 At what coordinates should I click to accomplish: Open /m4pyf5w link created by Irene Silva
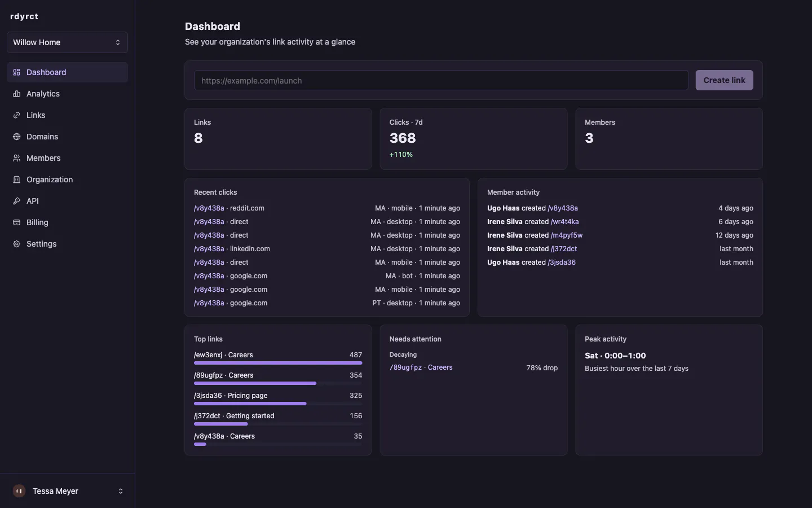click(567, 235)
